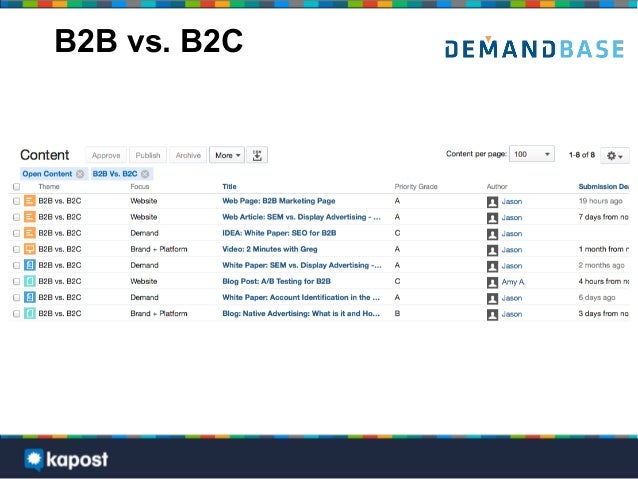Click blog icon for Native Advertising row
638x479 pixels.
coord(30,313)
